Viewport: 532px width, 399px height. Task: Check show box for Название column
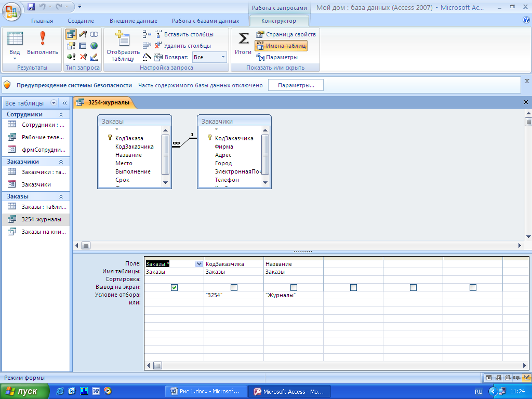294,287
